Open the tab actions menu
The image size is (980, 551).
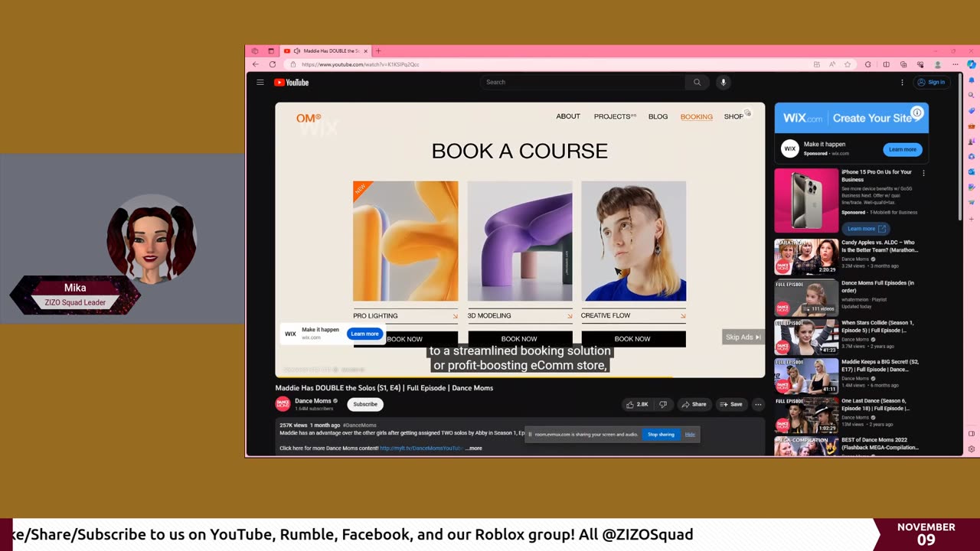pyautogui.click(x=270, y=51)
